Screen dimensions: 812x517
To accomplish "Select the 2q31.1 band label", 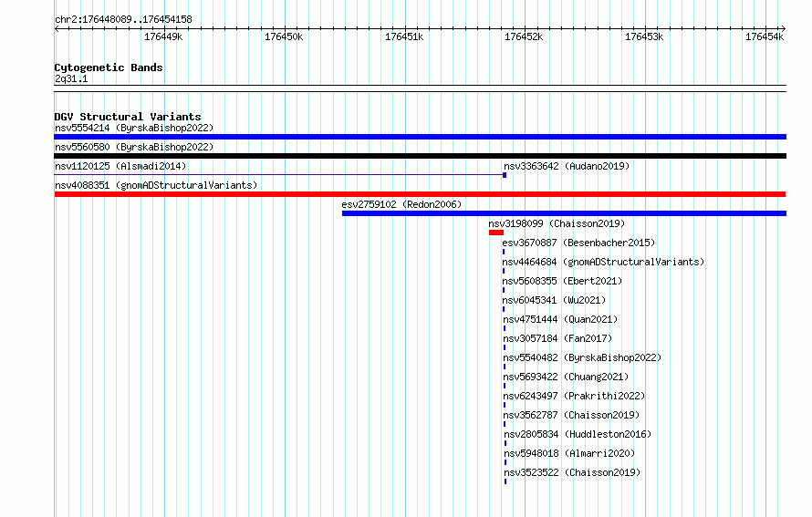I will (71, 78).
